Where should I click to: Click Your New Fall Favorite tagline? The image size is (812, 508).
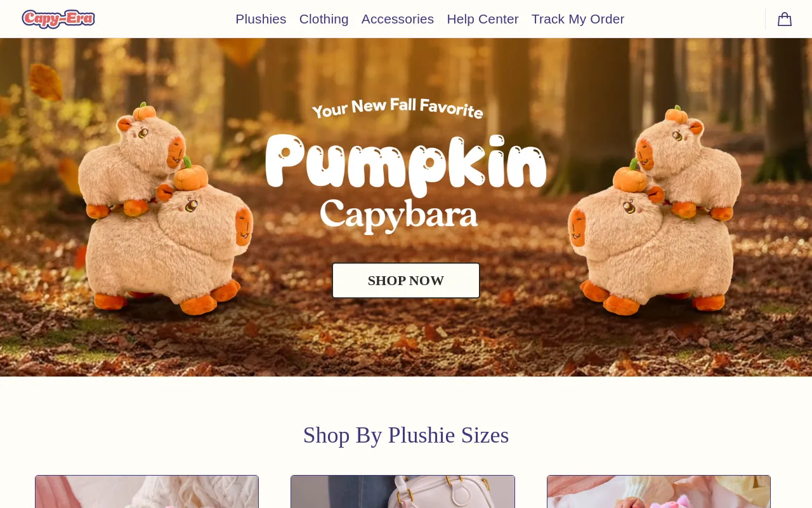coord(398,109)
